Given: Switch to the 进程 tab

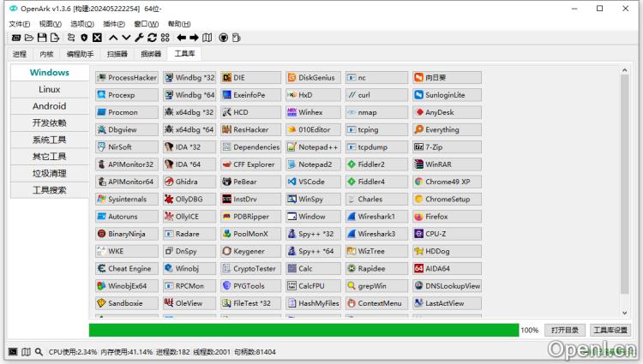Looking at the screenshot, I should coord(19,54).
